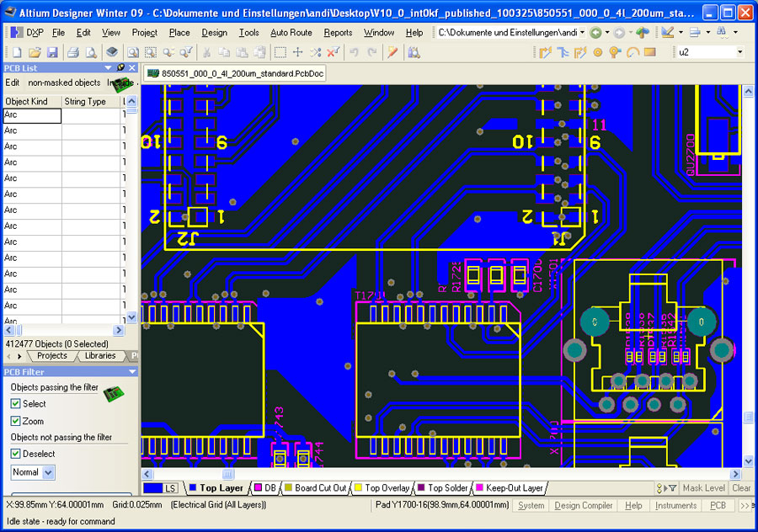Image resolution: width=758 pixels, height=532 pixels.
Task: Open the Normal dropdown in PCB Filter
Action: [x=47, y=472]
